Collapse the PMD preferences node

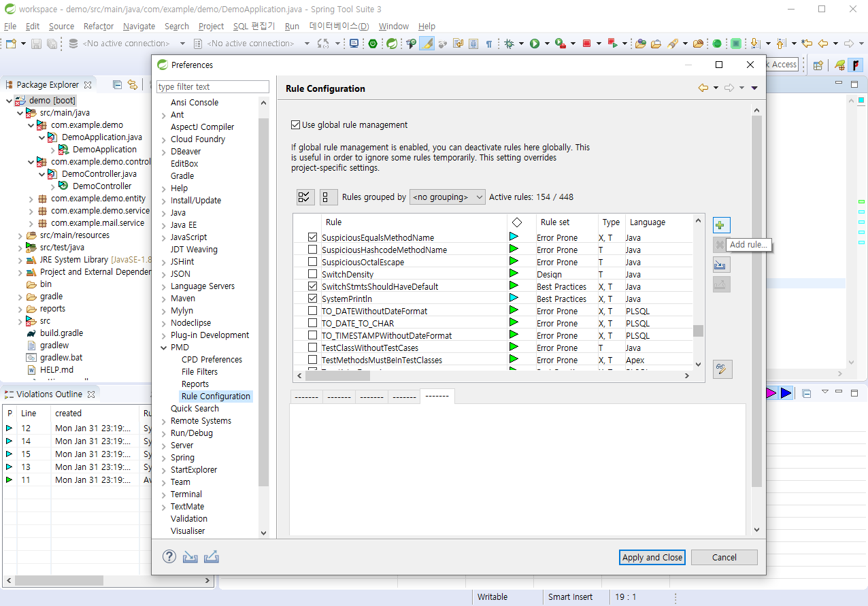click(x=163, y=348)
